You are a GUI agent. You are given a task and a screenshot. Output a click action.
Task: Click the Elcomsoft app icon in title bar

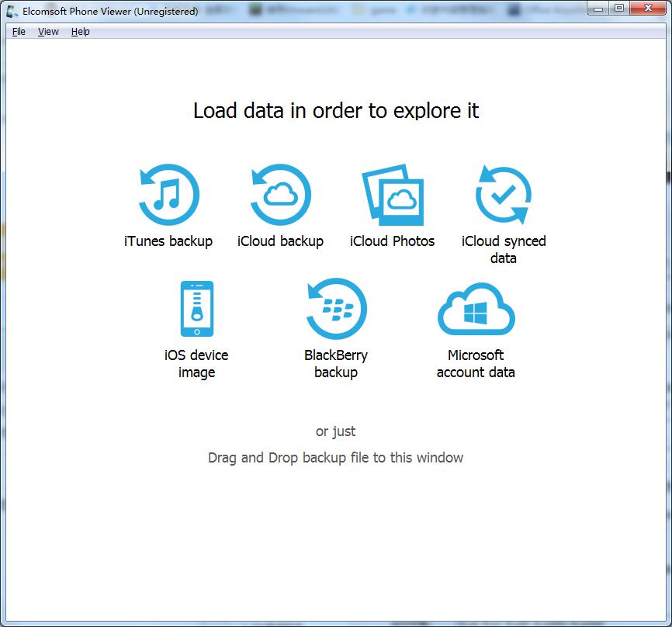coord(12,11)
